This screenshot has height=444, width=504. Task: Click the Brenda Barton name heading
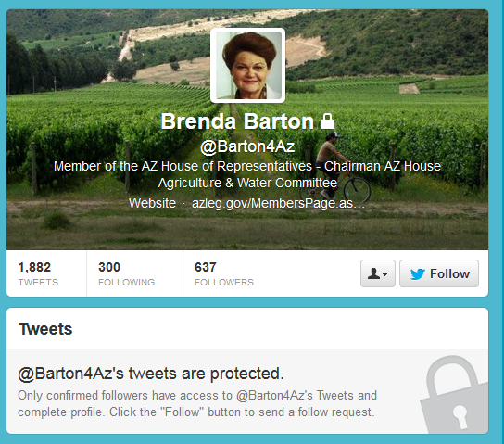point(237,121)
